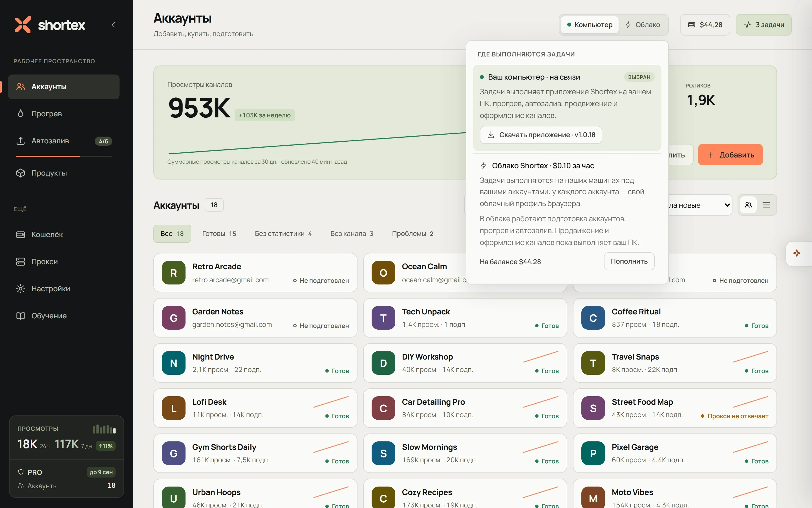This screenshot has height=508, width=812.
Task: Open the Обучение page
Action: click(x=64, y=316)
